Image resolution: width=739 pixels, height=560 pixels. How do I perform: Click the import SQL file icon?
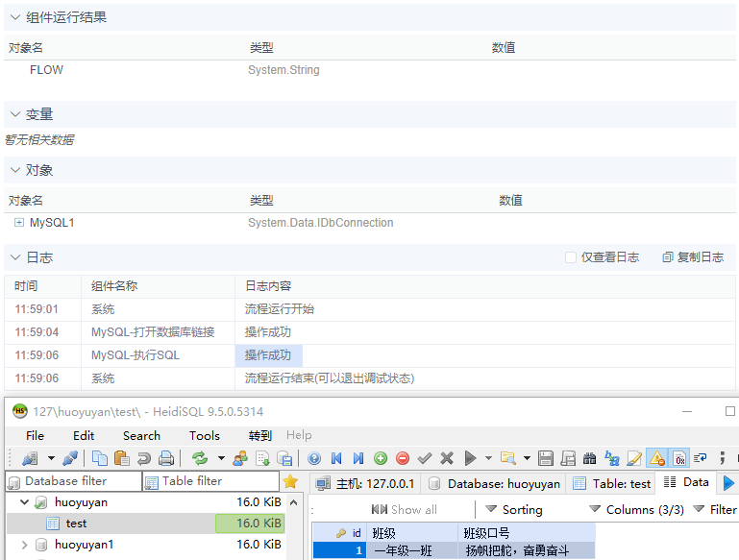262,458
